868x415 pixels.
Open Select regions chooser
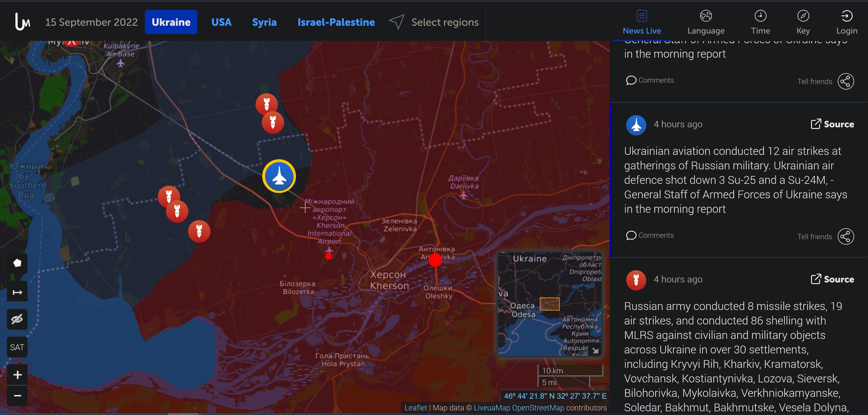tap(434, 22)
